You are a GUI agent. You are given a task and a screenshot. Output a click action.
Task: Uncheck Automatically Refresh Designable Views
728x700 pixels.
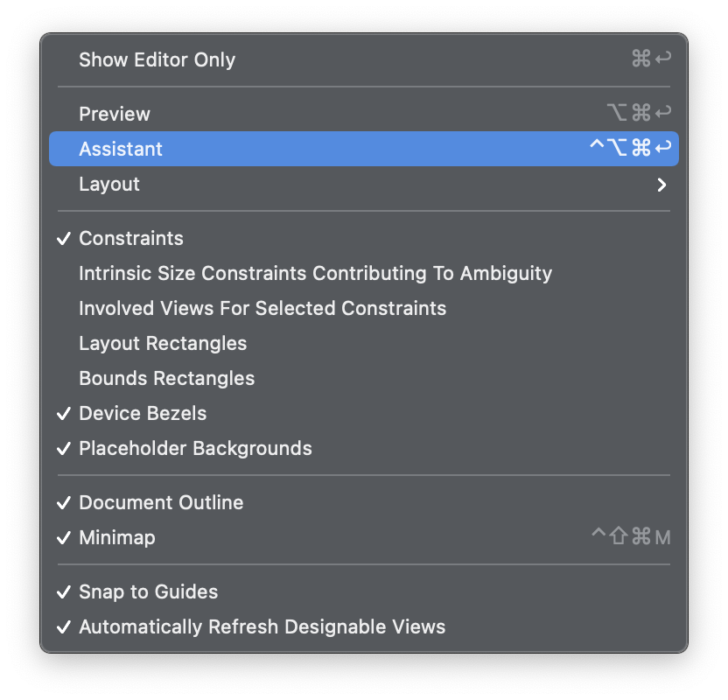[363, 626]
